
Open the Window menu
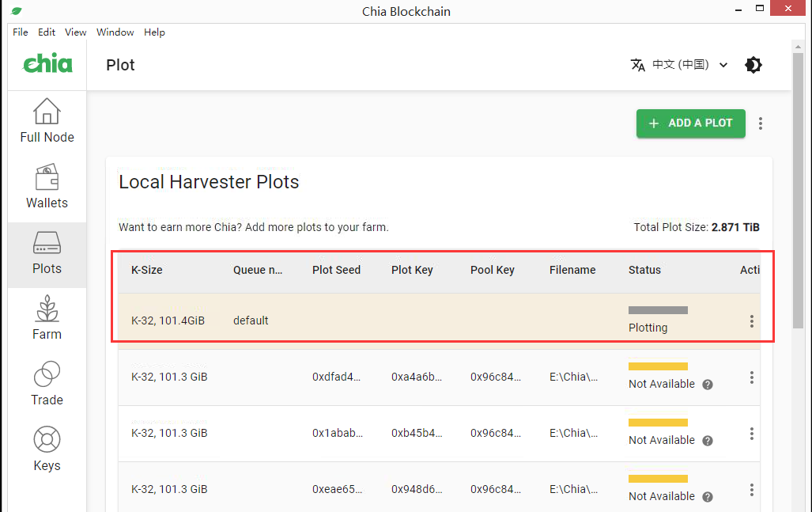115,32
